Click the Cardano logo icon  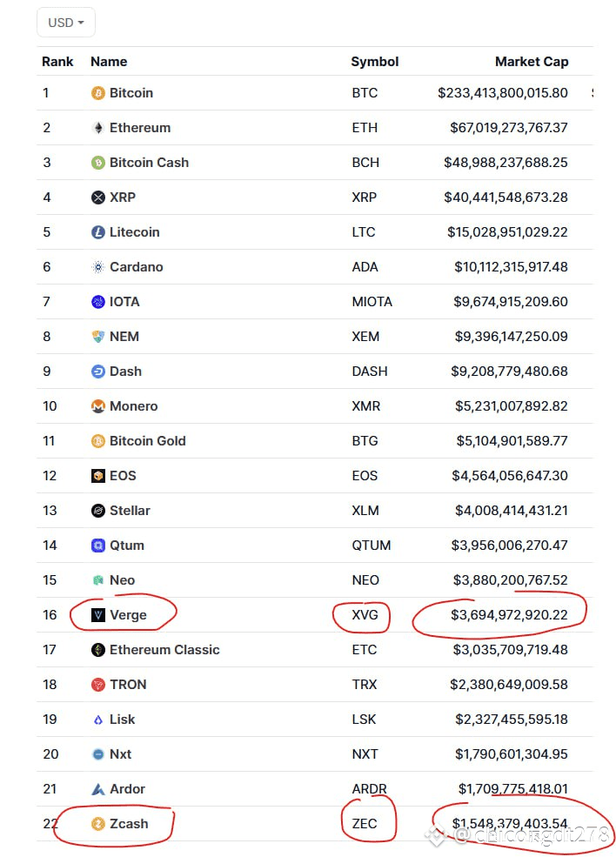[x=98, y=267]
